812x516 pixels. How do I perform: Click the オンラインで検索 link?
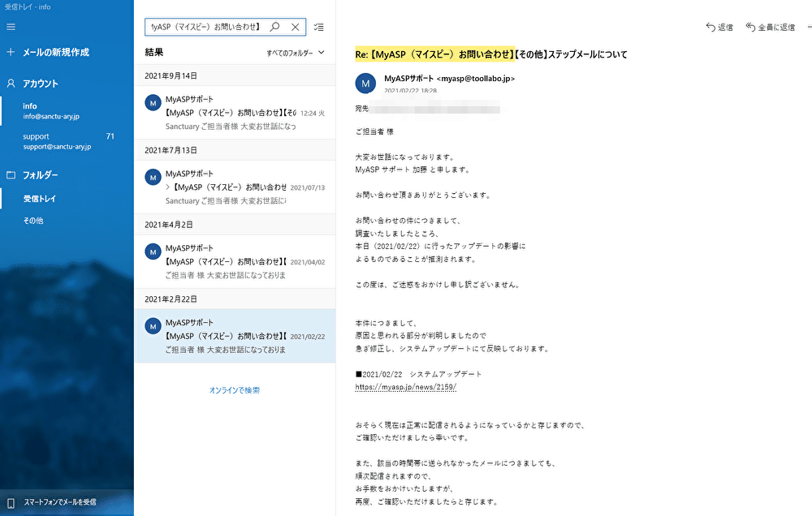tap(235, 390)
